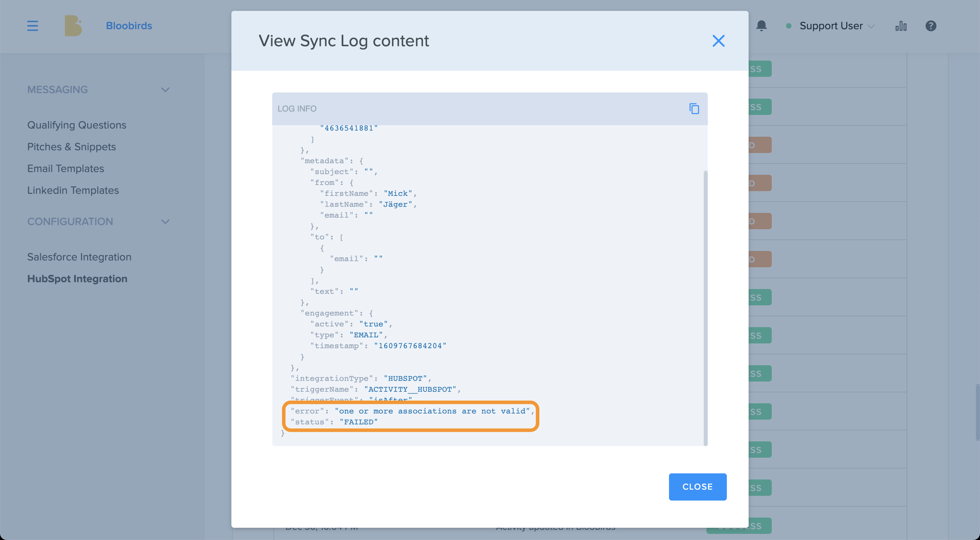Click the page scrollbar behind the dialog
Image resolution: width=980 pixels, height=540 pixels.
click(977, 412)
